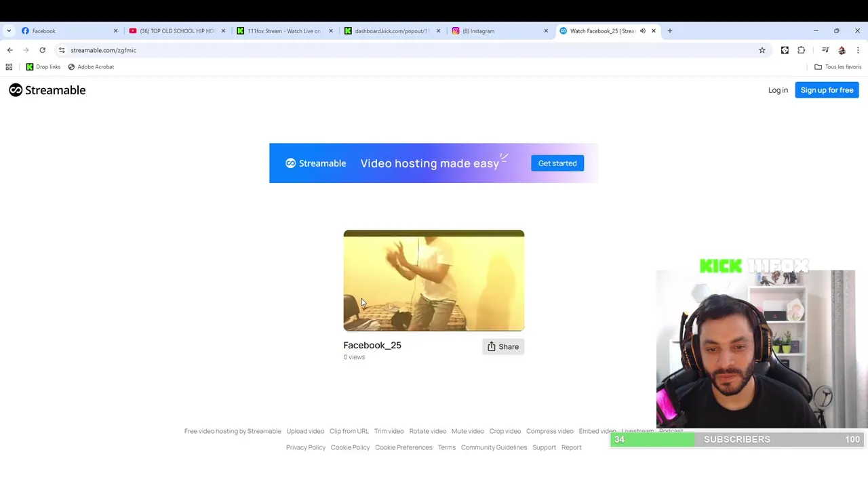Bookmark this page with the star icon
Screen dimensions: 868x488
[762, 50]
